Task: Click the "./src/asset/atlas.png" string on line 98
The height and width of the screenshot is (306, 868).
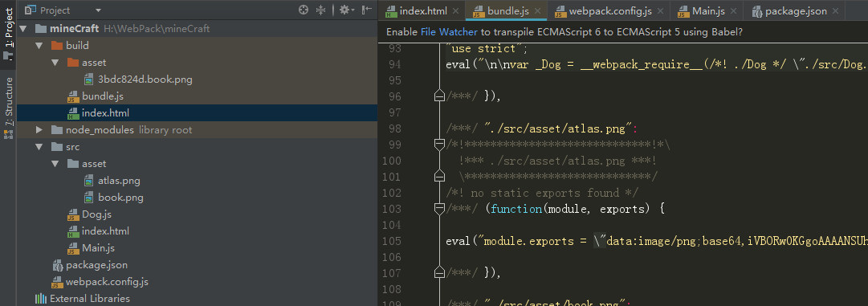Action: click(558, 129)
